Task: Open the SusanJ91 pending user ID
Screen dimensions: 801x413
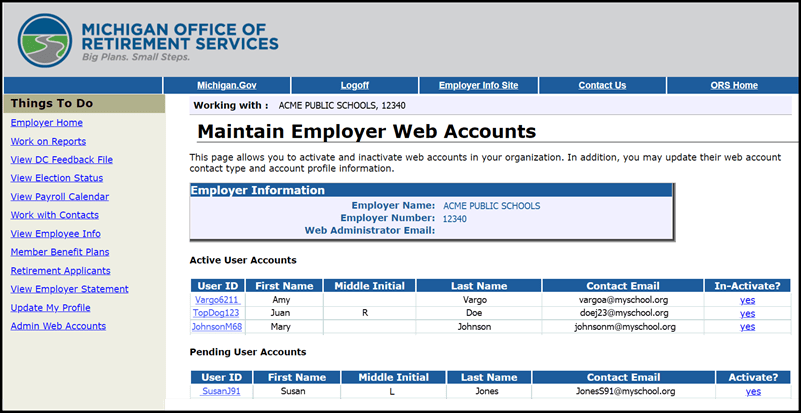Action: (x=221, y=392)
